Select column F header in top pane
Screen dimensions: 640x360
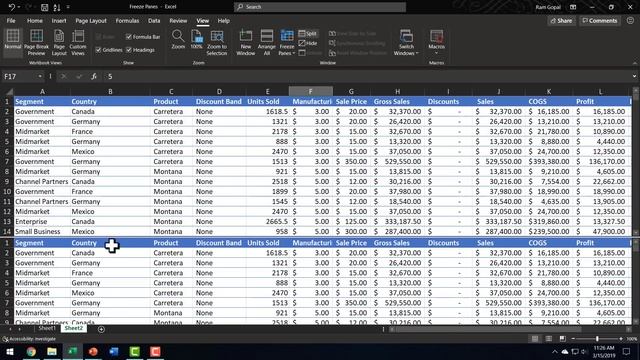coord(311,91)
